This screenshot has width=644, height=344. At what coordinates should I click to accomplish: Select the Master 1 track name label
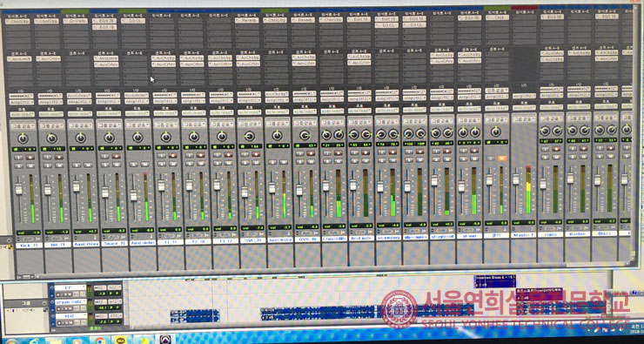(523, 235)
